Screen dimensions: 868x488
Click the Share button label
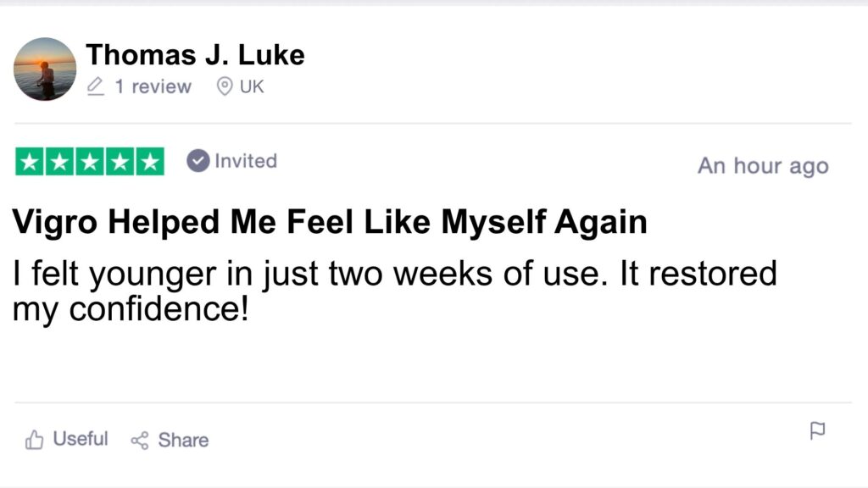click(183, 440)
